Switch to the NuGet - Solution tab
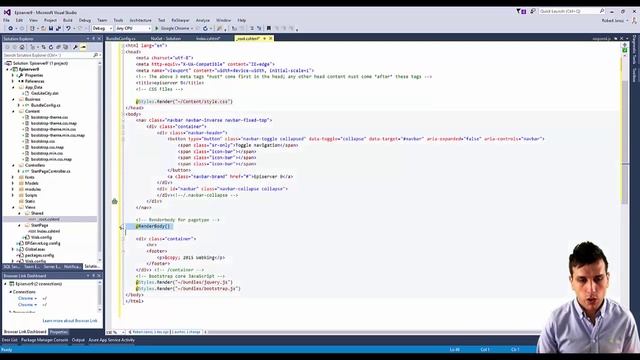 coord(166,38)
